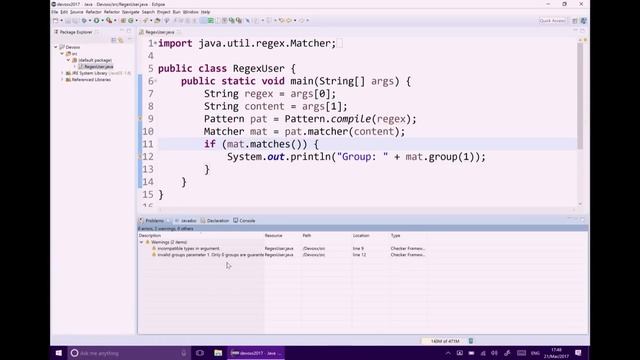Screen dimensions: 640x360
Task: Open the Window menu
Action: [x=190, y=12]
